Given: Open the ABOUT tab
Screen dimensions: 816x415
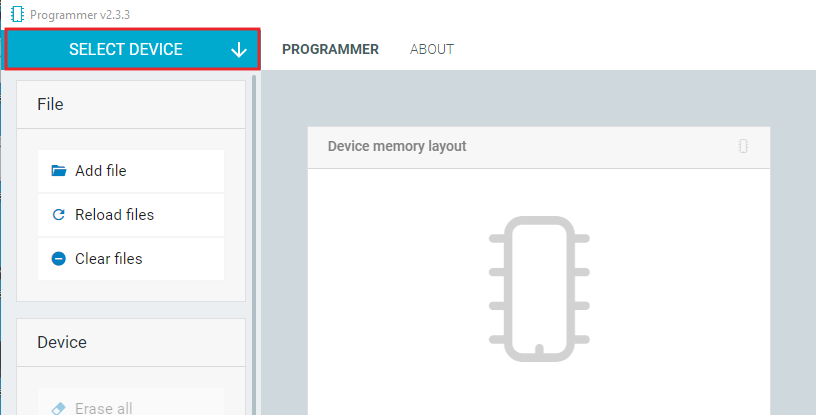Looking at the screenshot, I should (432, 49).
